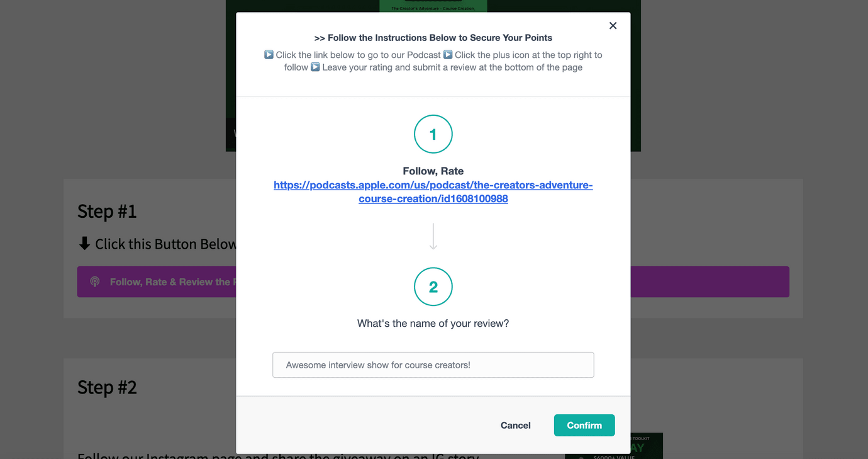Click the Confirm button
The height and width of the screenshot is (459, 868).
[584, 425]
